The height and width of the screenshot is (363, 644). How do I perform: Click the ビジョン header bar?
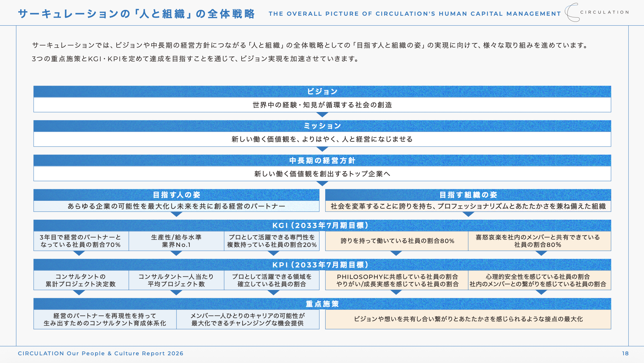322,92
